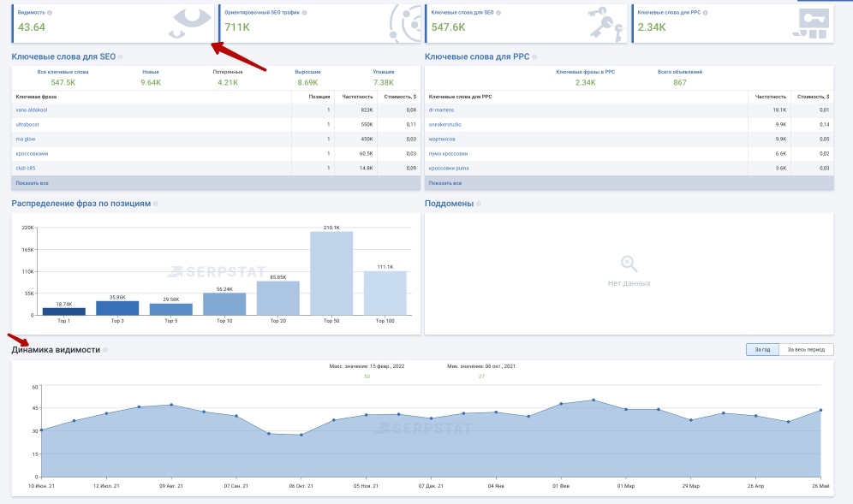Click the keys icon in SEO keywords card
Screen dimensions: 853x504
[x=606, y=23]
